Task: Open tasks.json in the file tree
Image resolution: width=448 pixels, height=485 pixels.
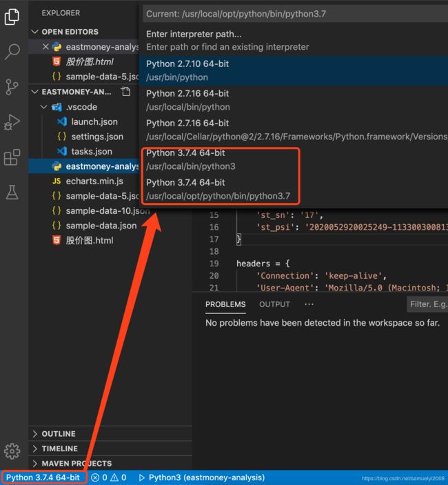Action: coord(92,152)
